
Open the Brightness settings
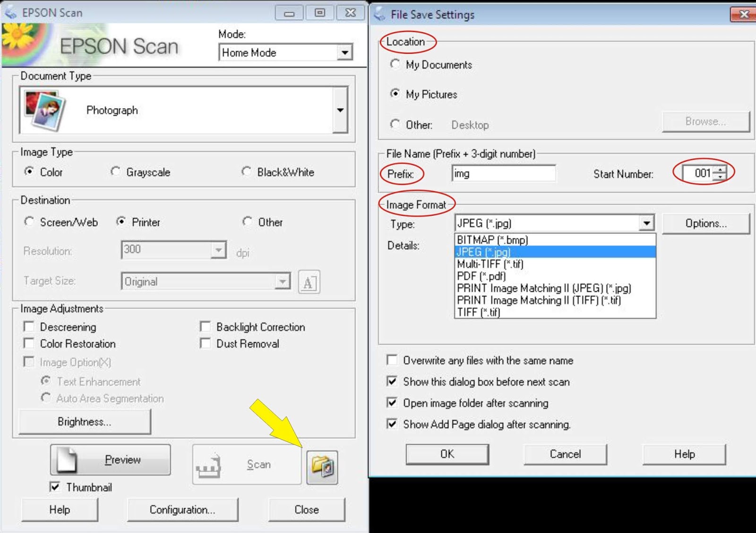click(x=84, y=422)
